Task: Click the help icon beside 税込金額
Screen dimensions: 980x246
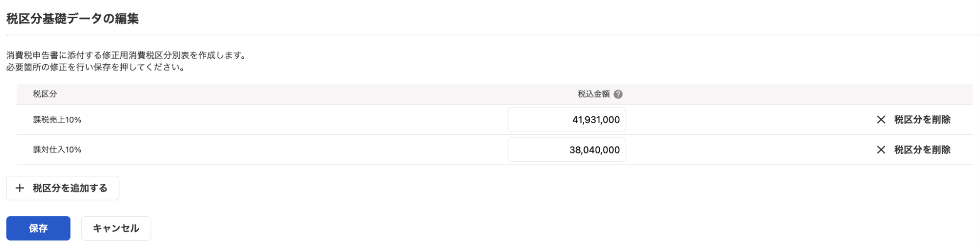Action: [618, 94]
